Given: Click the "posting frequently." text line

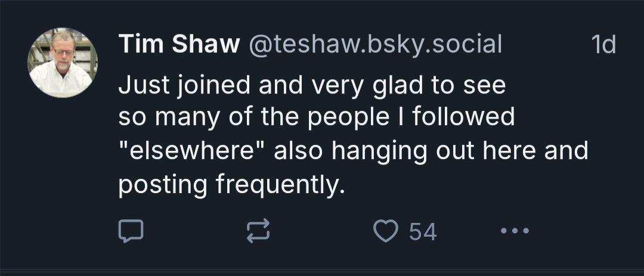Looking at the screenshot, I should (232, 184).
